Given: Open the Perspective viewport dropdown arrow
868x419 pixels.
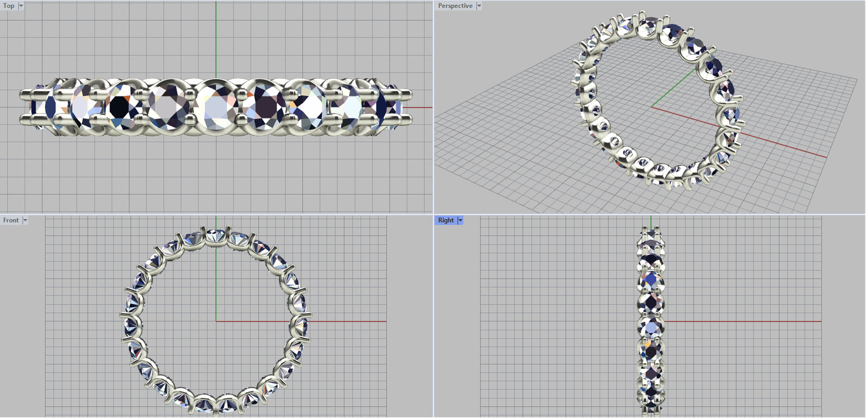Looking at the screenshot, I should 479,6.
